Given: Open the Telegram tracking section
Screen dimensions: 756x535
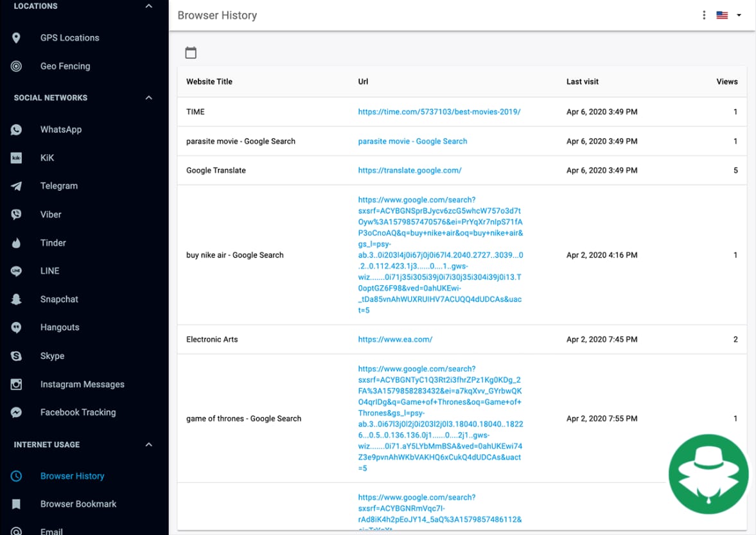Looking at the screenshot, I should click(x=16, y=186).
